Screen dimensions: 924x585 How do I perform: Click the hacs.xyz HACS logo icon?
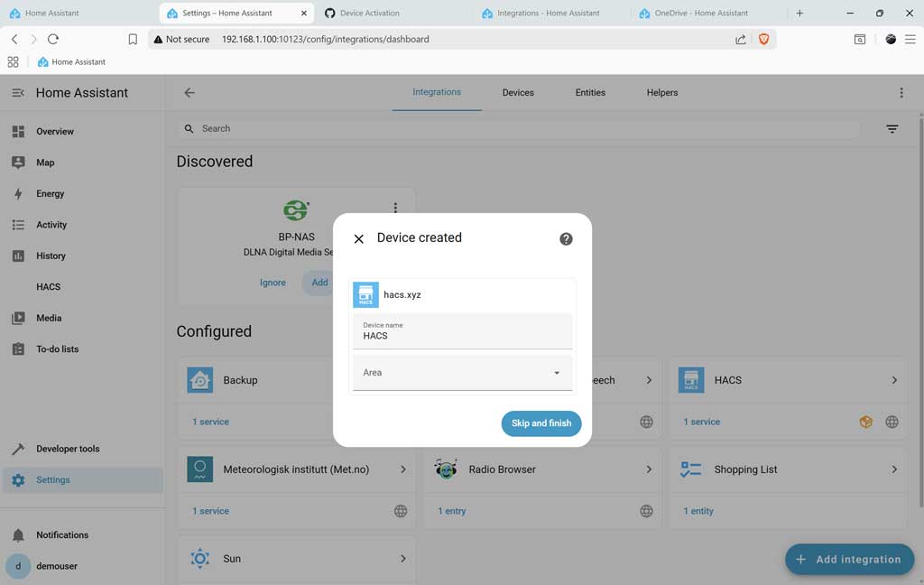[365, 295]
